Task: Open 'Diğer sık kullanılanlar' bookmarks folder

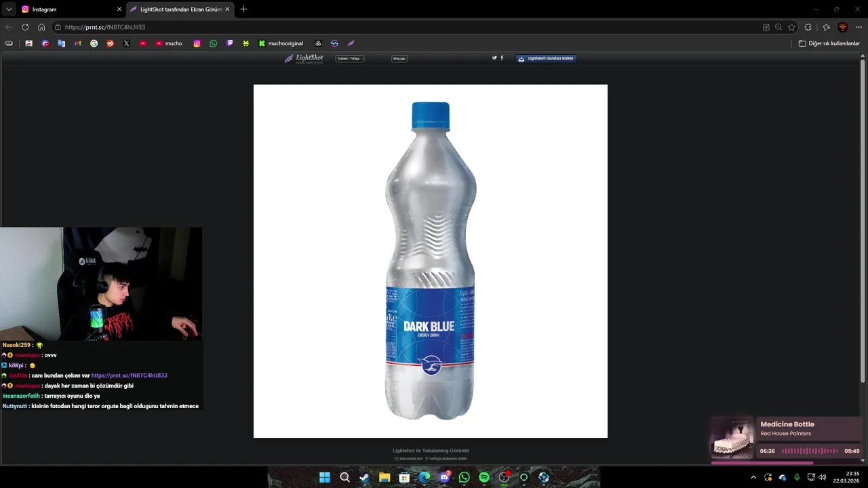Action: pos(829,43)
